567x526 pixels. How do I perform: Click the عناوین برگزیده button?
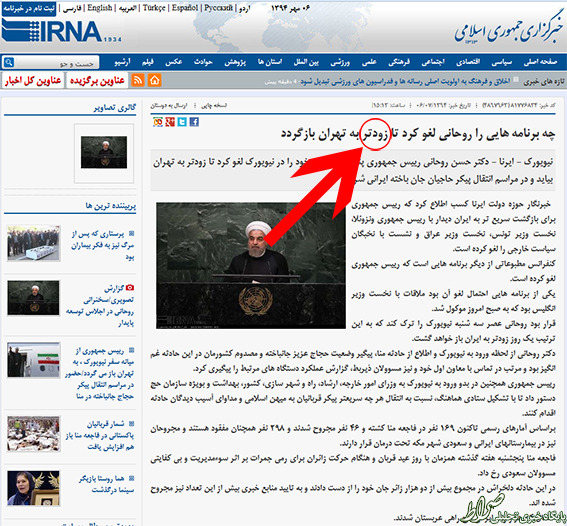click(97, 80)
